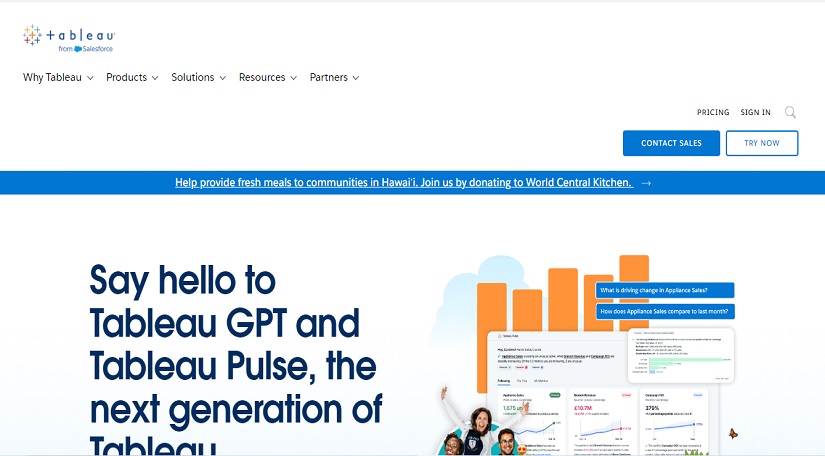This screenshot has width=825, height=456.
Task: Open the World Central Kitchen donation link
Action: pos(404,183)
